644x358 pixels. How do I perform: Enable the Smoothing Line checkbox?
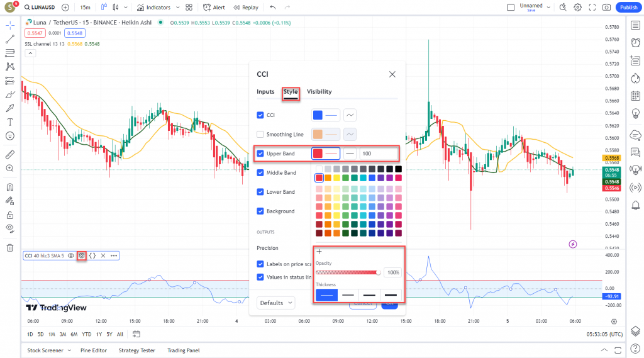click(x=260, y=135)
